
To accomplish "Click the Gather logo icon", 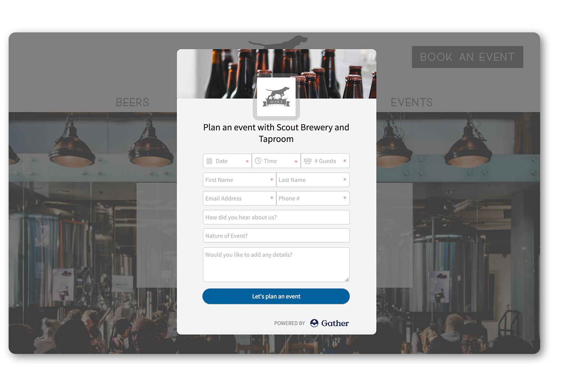I will 314,323.
